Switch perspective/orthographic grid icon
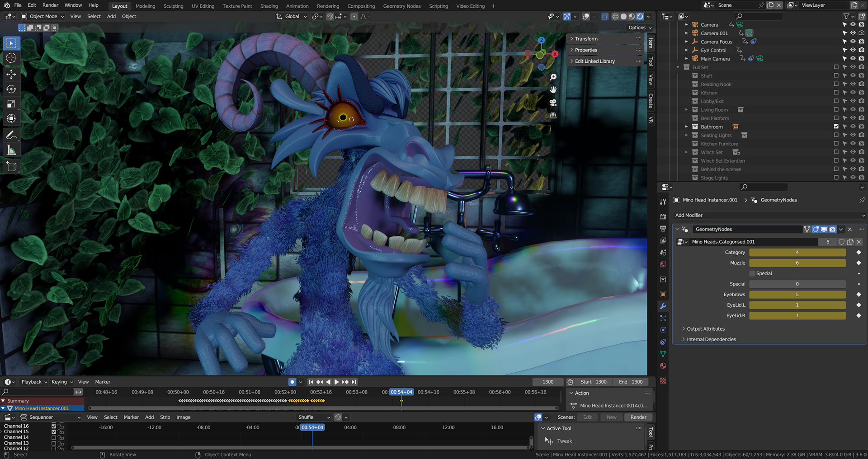Image resolution: width=868 pixels, height=459 pixels. point(553,116)
